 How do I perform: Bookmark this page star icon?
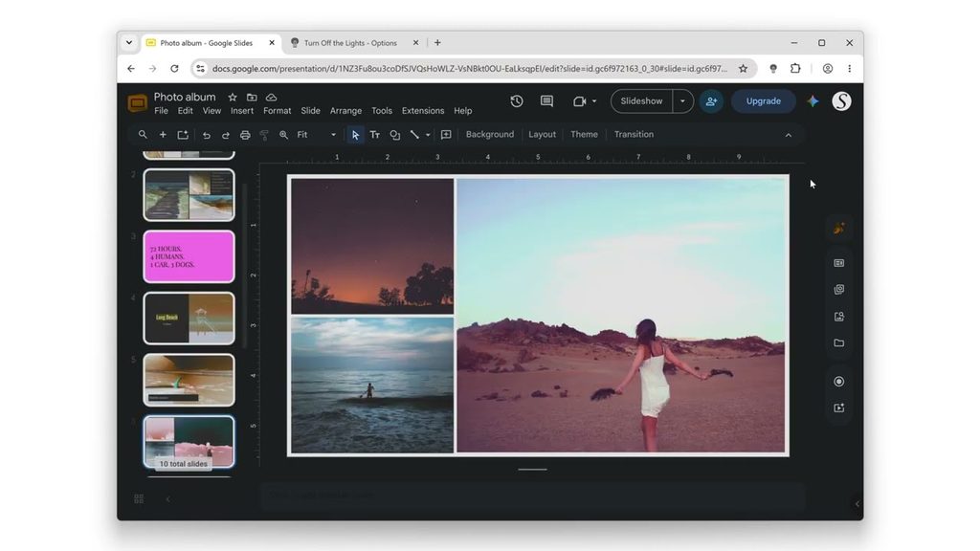743,69
